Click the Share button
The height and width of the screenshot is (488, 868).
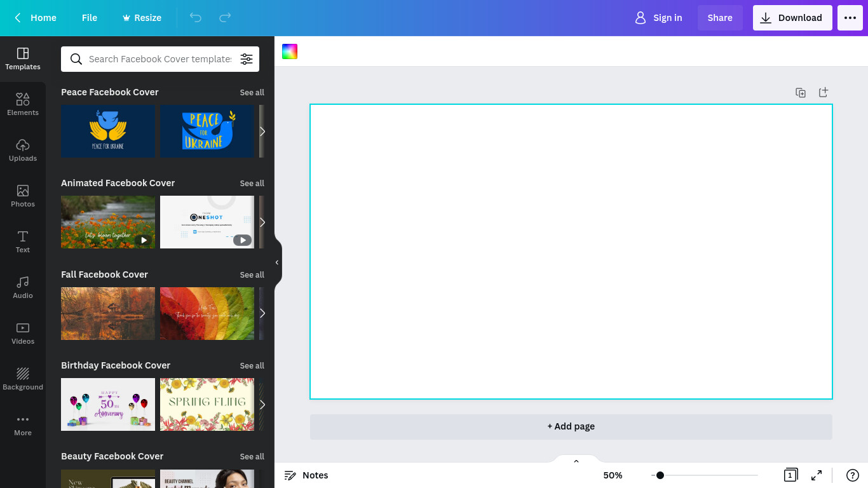(720, 18)
